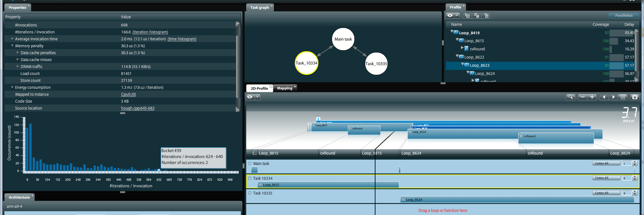Image resolution: width=644 pixels, height=215 pixels.
Task: Click the magnifier search icon in 2D-Profile
Action: tap(570, 97)
